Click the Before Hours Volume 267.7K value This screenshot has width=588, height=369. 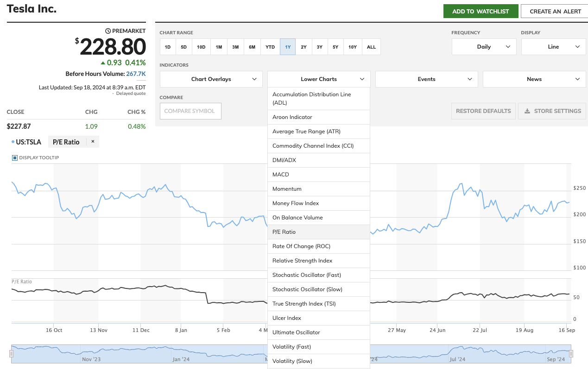pos(136,74)
